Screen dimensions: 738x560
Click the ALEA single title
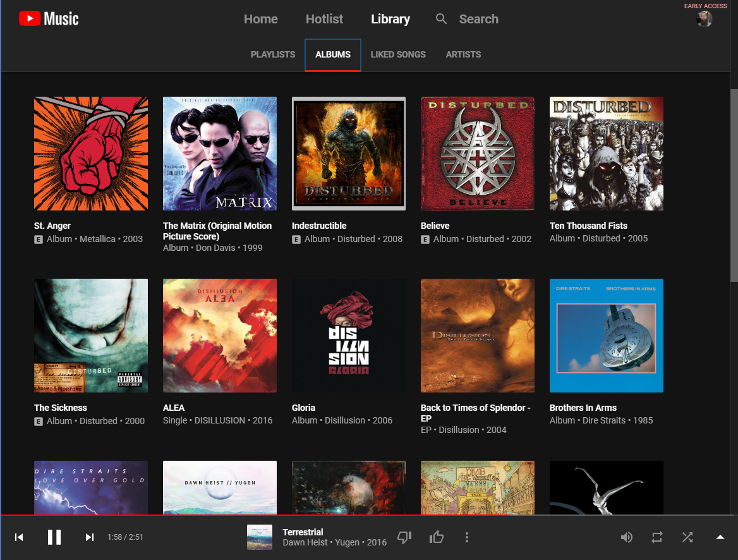tap(174, 408)
